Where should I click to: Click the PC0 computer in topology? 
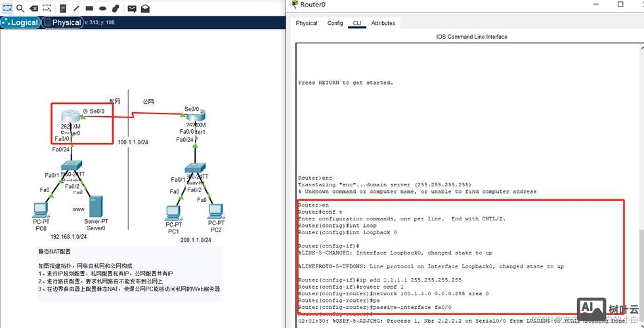pyautogui.click(x=41, y=210)
